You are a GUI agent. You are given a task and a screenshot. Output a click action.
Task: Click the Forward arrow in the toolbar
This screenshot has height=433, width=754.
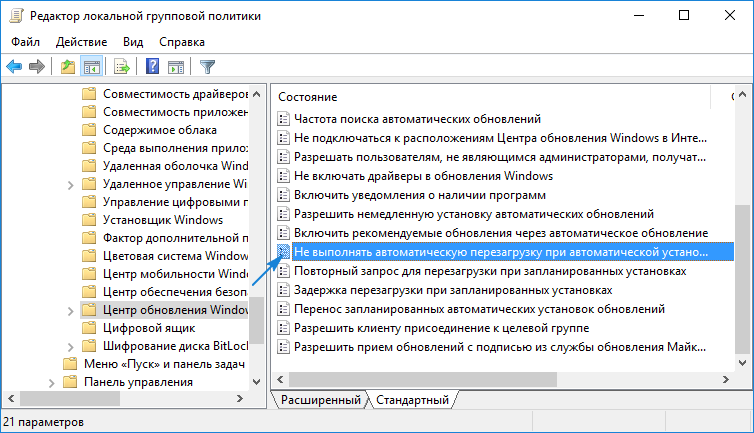[37, 67]
